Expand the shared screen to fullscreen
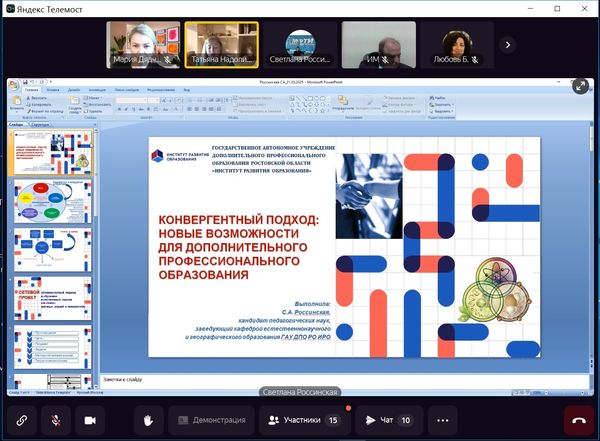Screen dimensions: 600x441 [581, 87]
